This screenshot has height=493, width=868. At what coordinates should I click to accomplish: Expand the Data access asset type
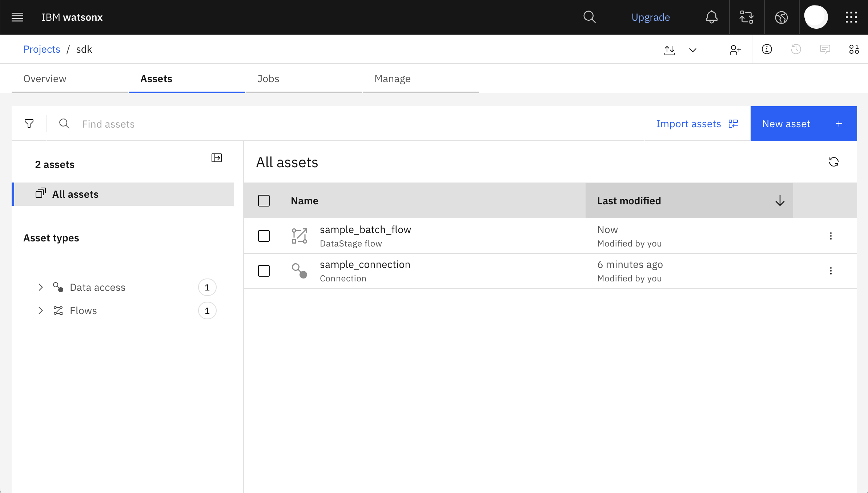tap(41, 287)
